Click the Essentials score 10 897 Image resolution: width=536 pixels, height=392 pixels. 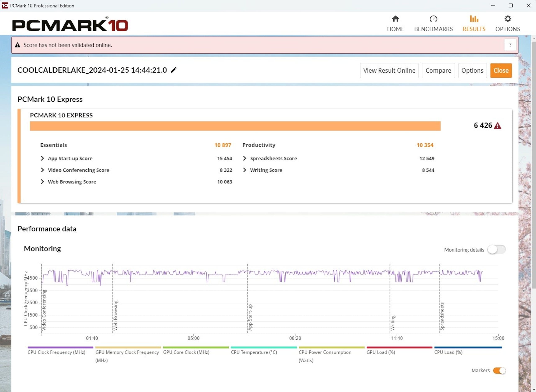223,145
